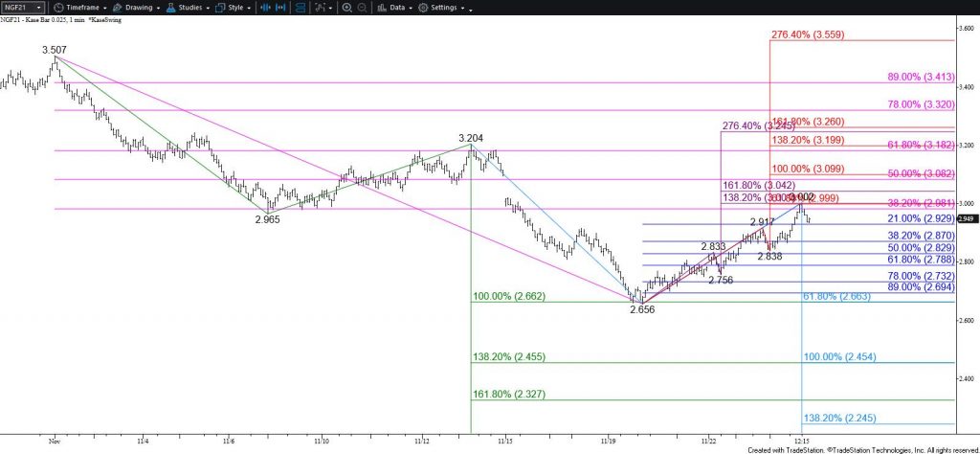Expand the Settings dropdown arrow

(462, 8)
